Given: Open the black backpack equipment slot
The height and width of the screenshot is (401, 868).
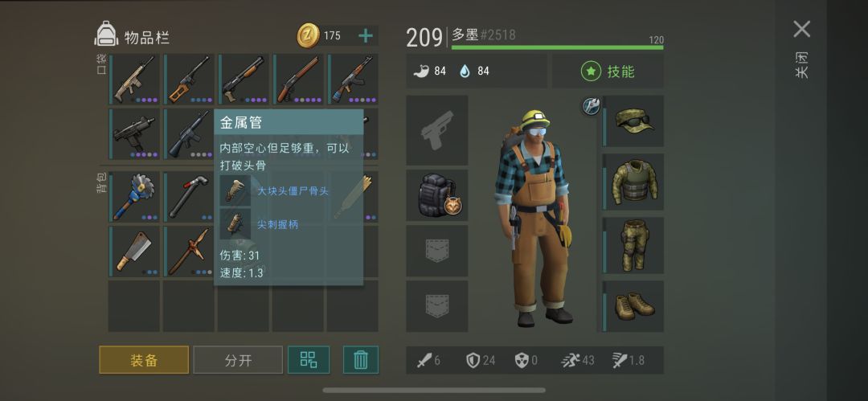Looking at the screenshot, I should tap(437, 195).
